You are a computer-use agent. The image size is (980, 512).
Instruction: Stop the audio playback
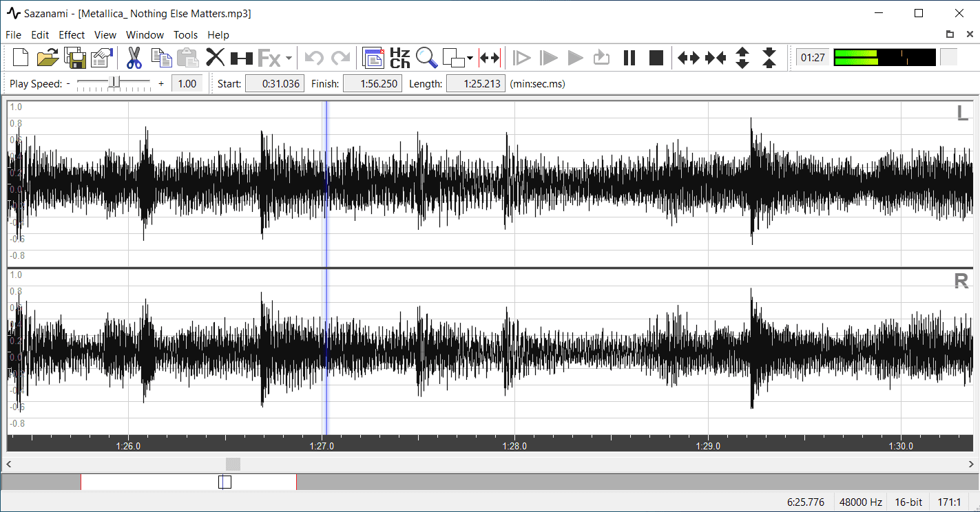[656, 58]
